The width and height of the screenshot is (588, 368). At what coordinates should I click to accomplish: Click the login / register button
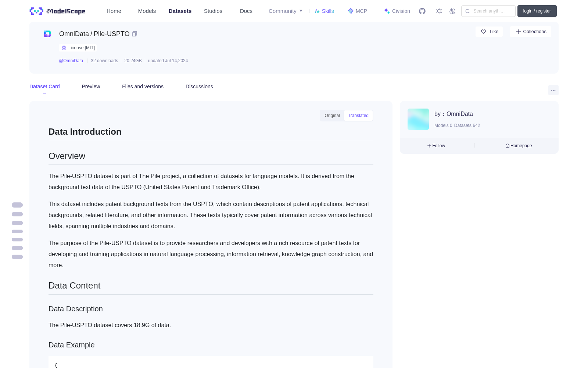point(537,11)
